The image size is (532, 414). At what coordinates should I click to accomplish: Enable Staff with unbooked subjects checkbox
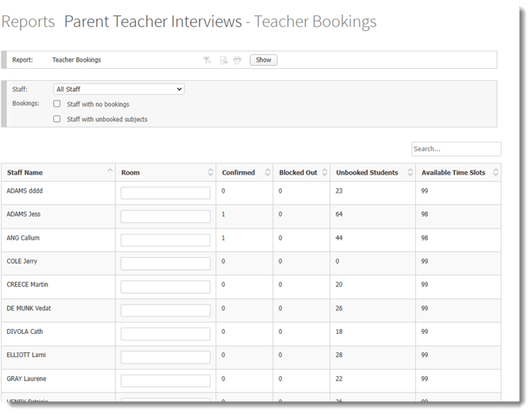coord(57,119)
